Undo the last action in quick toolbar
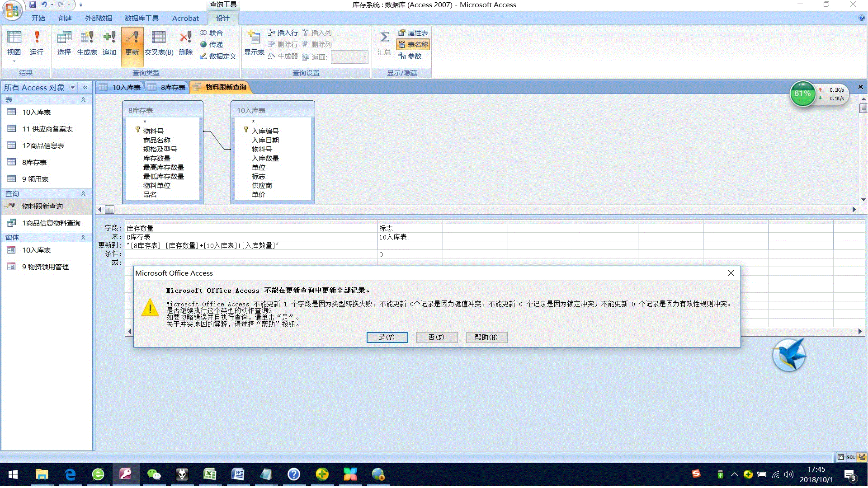868x488 pixels. point(44,5)
